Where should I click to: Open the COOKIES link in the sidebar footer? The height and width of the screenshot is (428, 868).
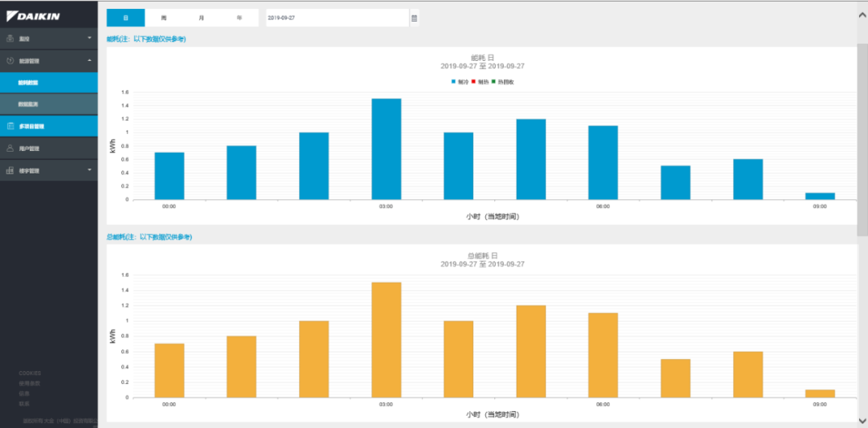(x=30, y=373)
